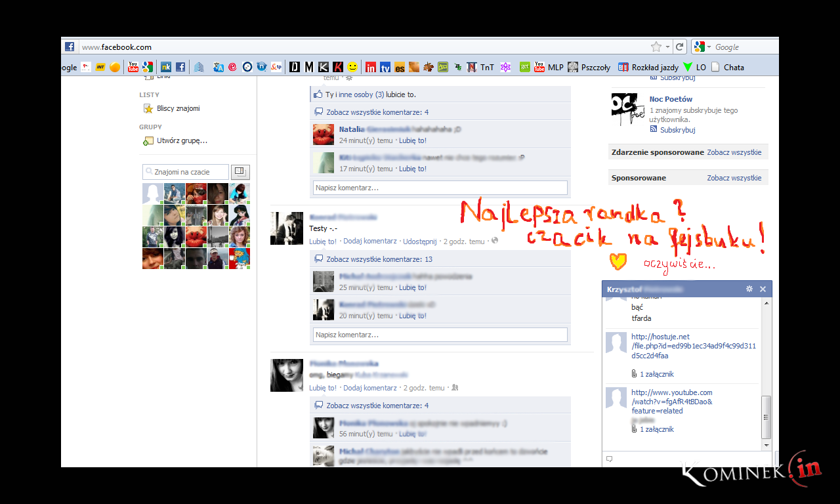This screenshot has width=840, height=504.
Task: Click the chat scrollbar up arrow
Action: pos(766,303)
